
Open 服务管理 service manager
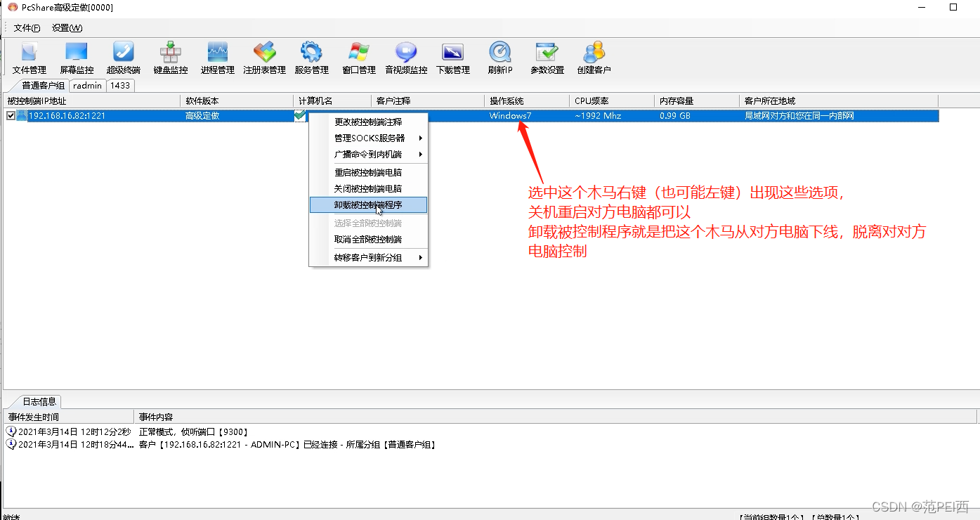312,58
